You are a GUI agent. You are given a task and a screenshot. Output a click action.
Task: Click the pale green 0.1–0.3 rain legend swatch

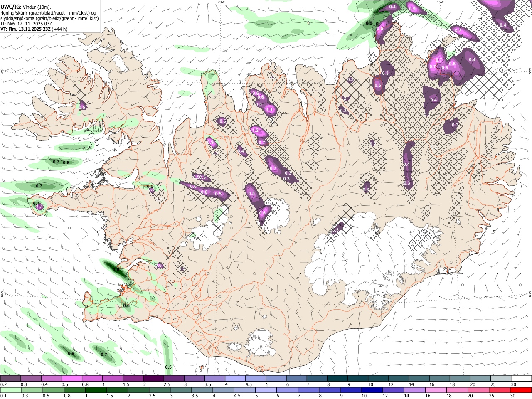(x=11, y=390)
